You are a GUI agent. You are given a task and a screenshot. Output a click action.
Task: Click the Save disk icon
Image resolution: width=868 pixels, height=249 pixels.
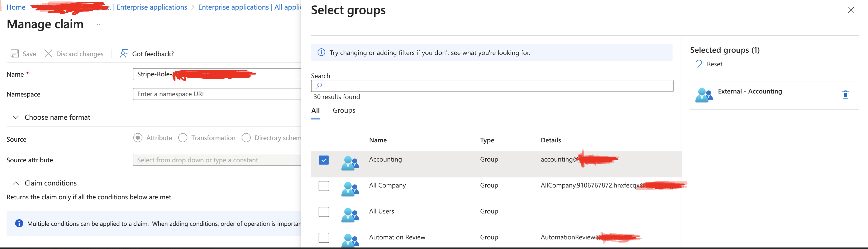pos(14,53)
